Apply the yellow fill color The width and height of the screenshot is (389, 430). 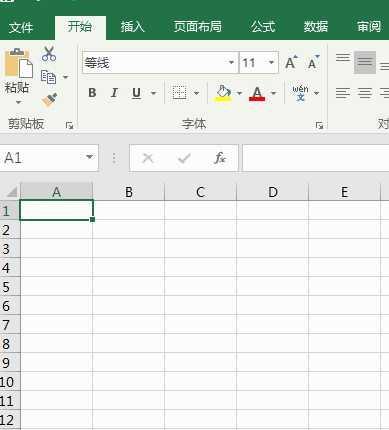(223, 93)
